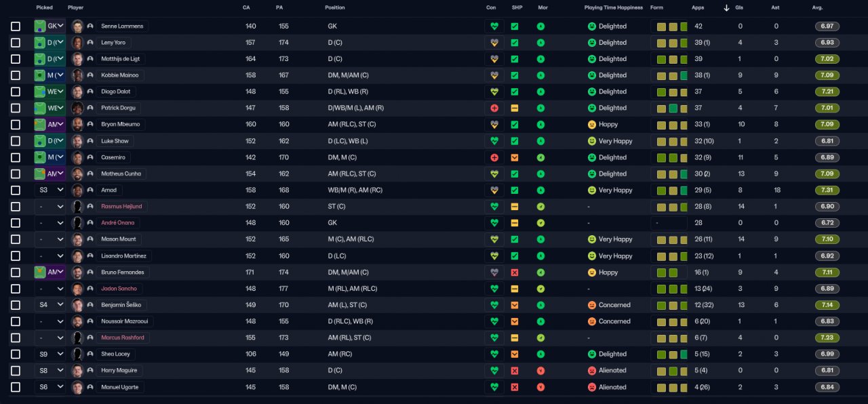Click Harry Maguire's red match sharpness icon

click(x=515, y=371)
